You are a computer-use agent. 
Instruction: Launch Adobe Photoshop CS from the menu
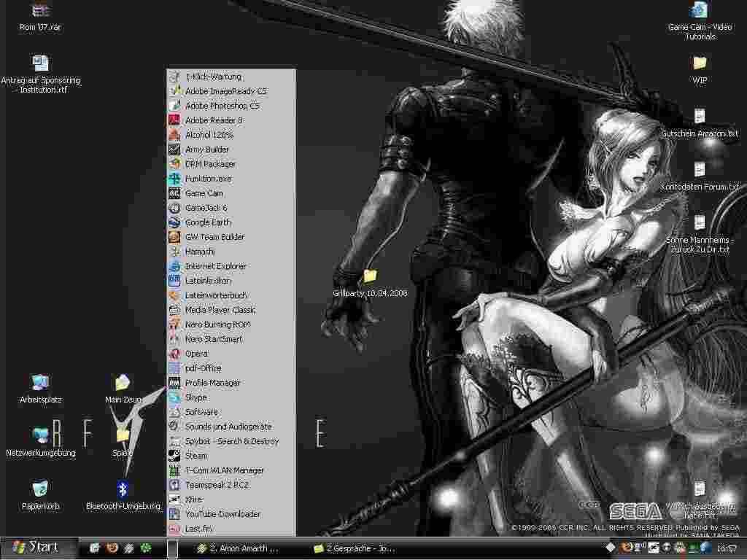tap(222, 106)
